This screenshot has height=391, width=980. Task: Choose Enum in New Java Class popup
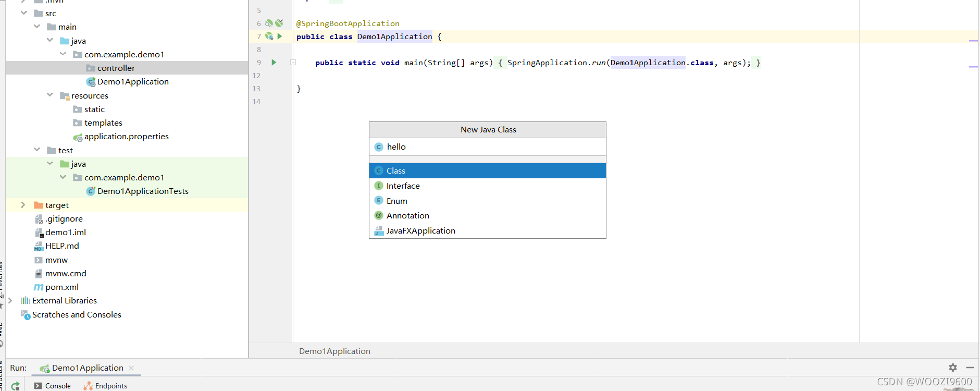point(488,201)
